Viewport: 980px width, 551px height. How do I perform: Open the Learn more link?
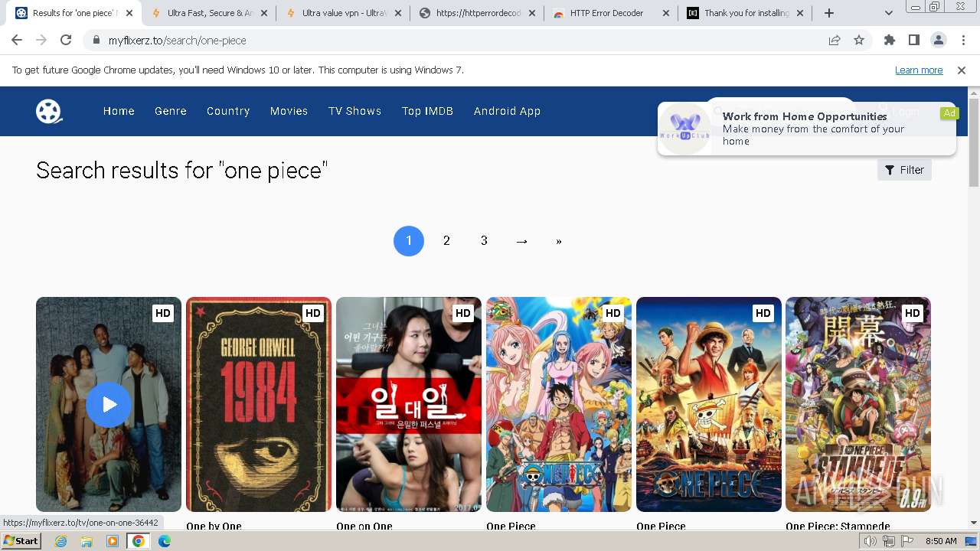click(x=919, y=70)
